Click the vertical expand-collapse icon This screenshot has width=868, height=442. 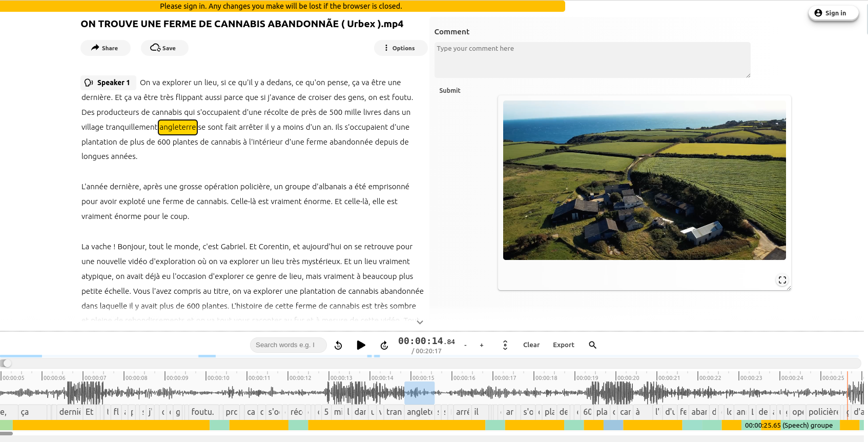coord(505,345)
